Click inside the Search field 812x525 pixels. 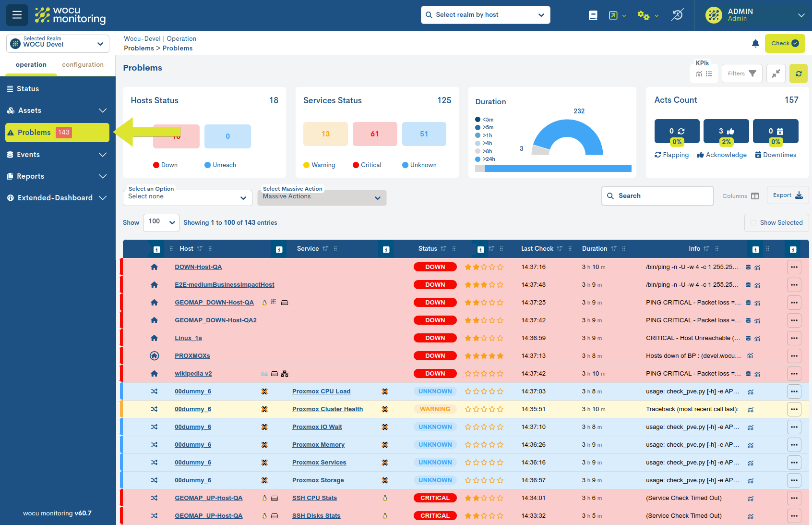(x=662, y=196)
